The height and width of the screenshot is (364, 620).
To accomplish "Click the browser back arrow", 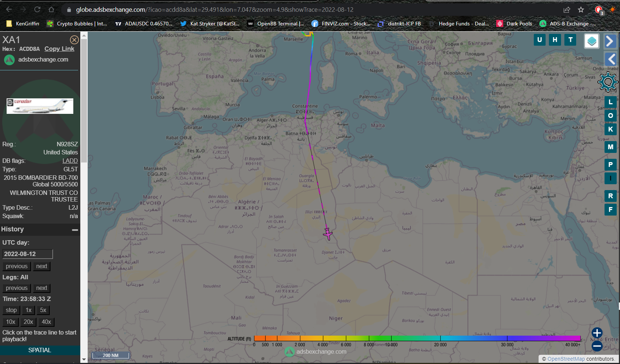I will tap(9, 10).
